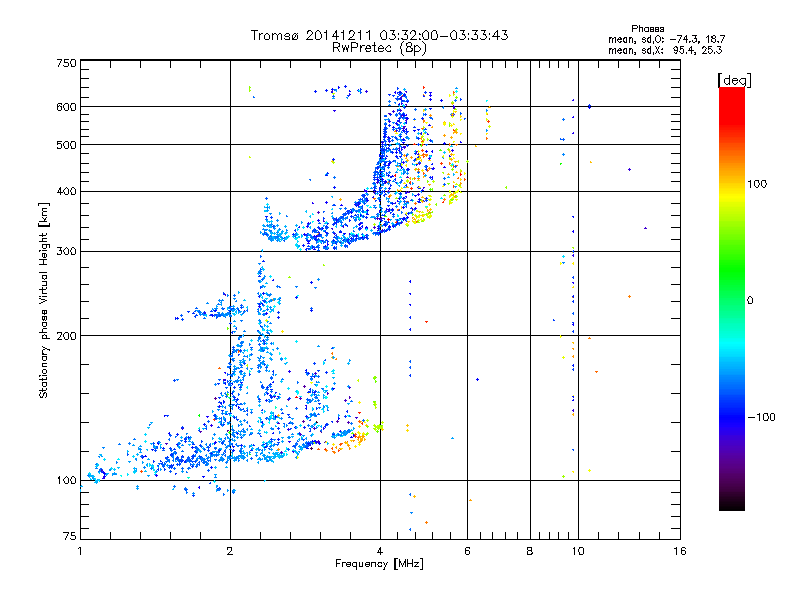Click the black bottom of the phase colorbar
This screenshot has width=800, height=600.
click(x=732, y=503)
